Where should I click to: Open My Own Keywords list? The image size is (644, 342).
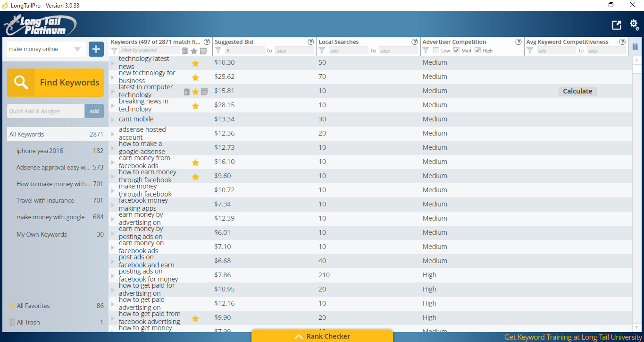[x=58, y=234]
